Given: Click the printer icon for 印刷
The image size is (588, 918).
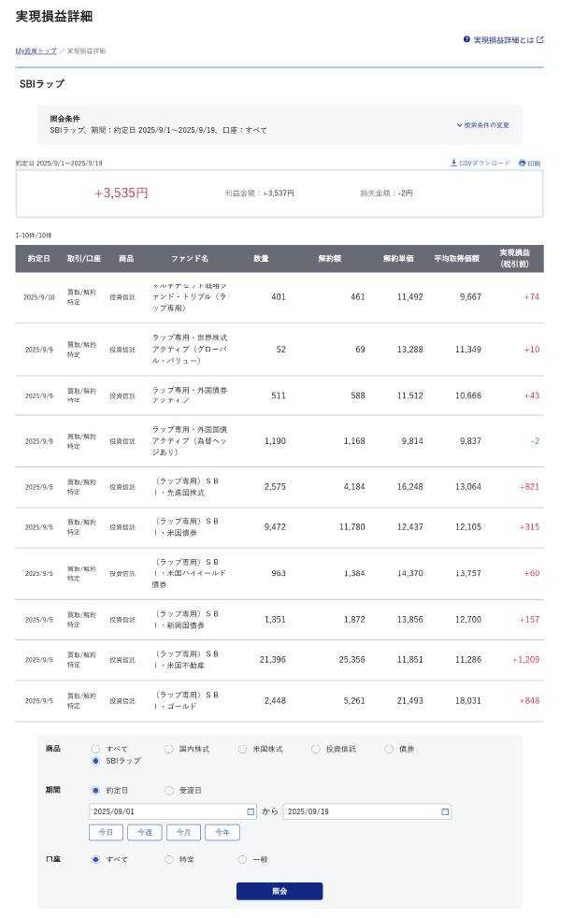Looking at the screenshot, I should (523, 163).
